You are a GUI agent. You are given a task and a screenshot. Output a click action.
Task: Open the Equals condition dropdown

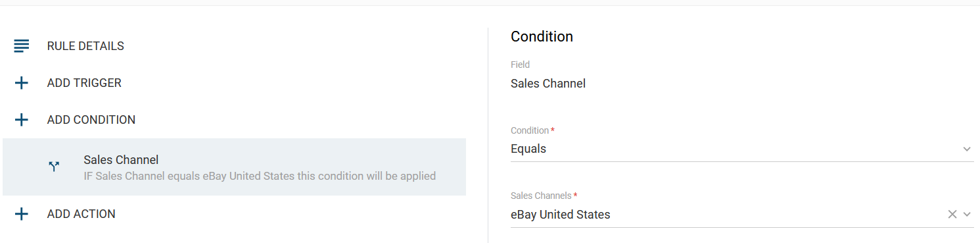point(741,149)
